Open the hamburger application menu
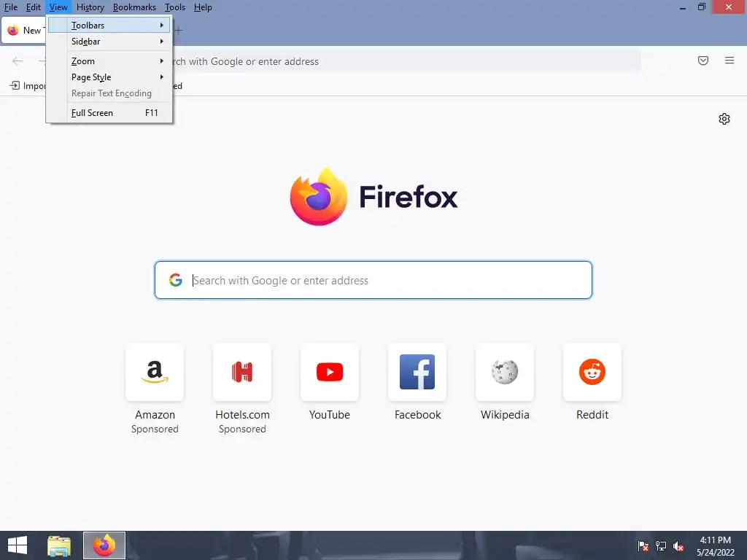 (x=729, y=61)
